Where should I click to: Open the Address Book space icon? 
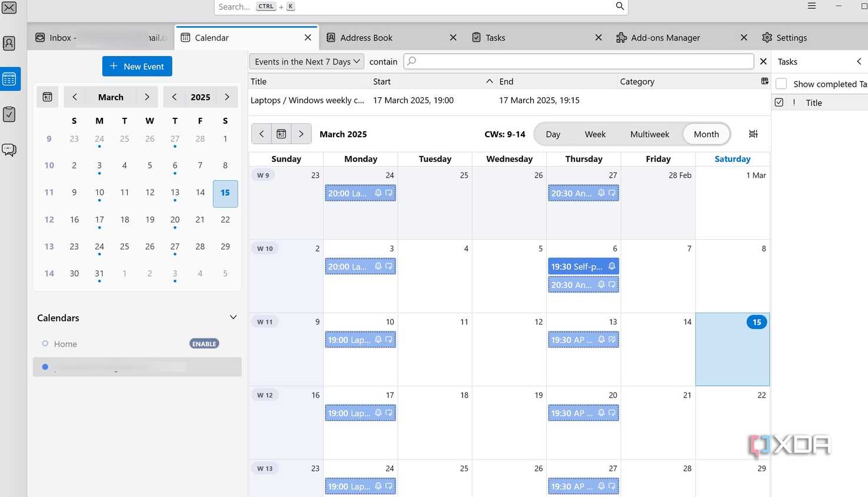pyautogui.click(x=9, y=43)
